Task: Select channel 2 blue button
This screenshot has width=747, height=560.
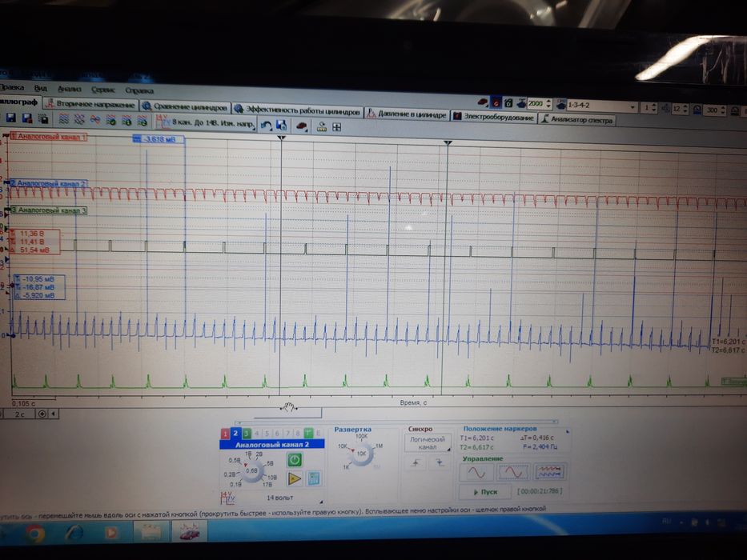Action: (x=235, y=434)
